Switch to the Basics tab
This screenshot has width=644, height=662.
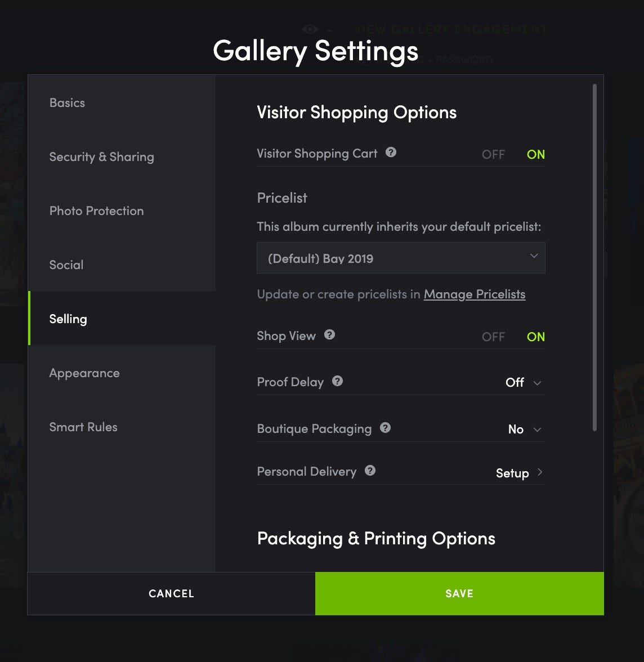tap(68, 103)
